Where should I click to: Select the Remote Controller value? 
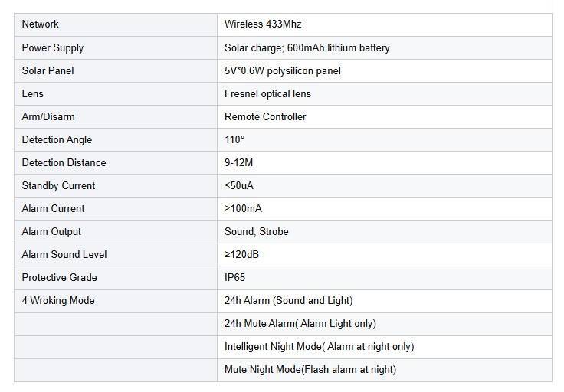tap(265, 116)
